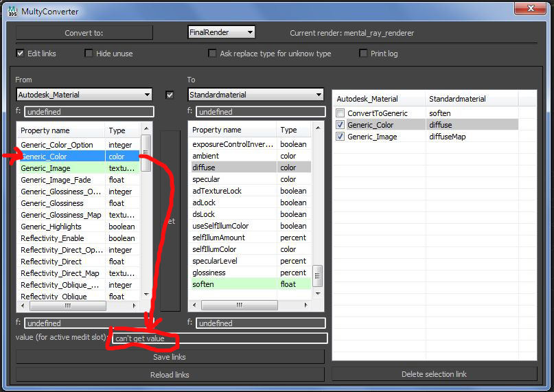This screenshot has height=392, width=554.
Task: Open the FinalRender renderer dropdown
Action: tap(221, 32)
